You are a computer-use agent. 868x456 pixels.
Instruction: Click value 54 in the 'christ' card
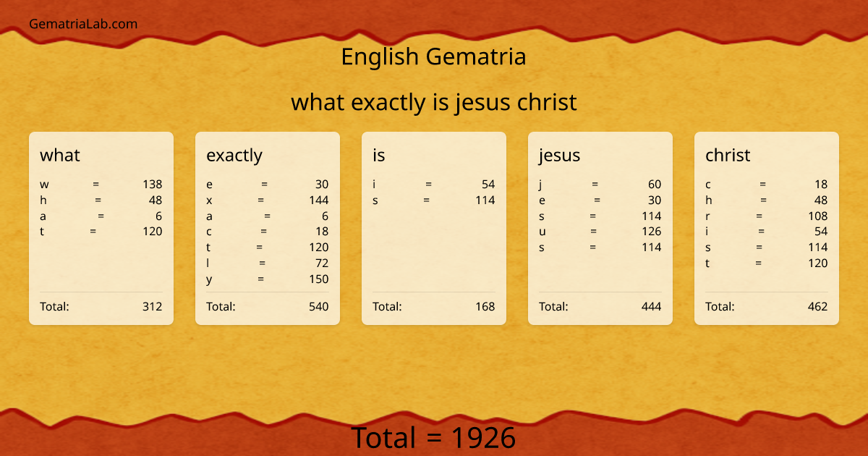click(x=821, y=232)
